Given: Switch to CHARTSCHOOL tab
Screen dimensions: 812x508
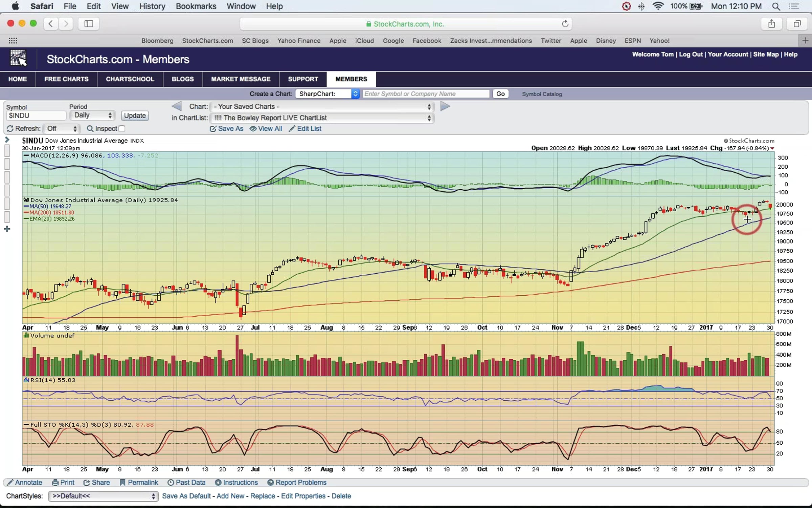Looking at the screenshot, I should (x=130, y=79).
